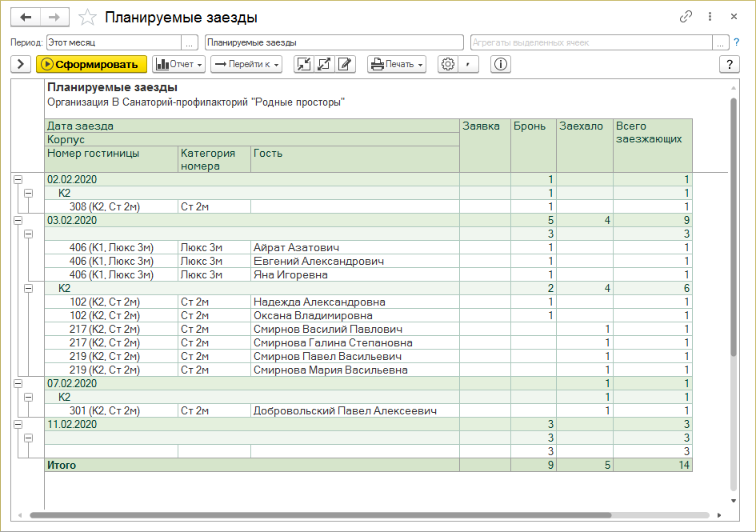
Task: Open report settings gear icon
Action: pyautogui.click(x=448, y=65)
